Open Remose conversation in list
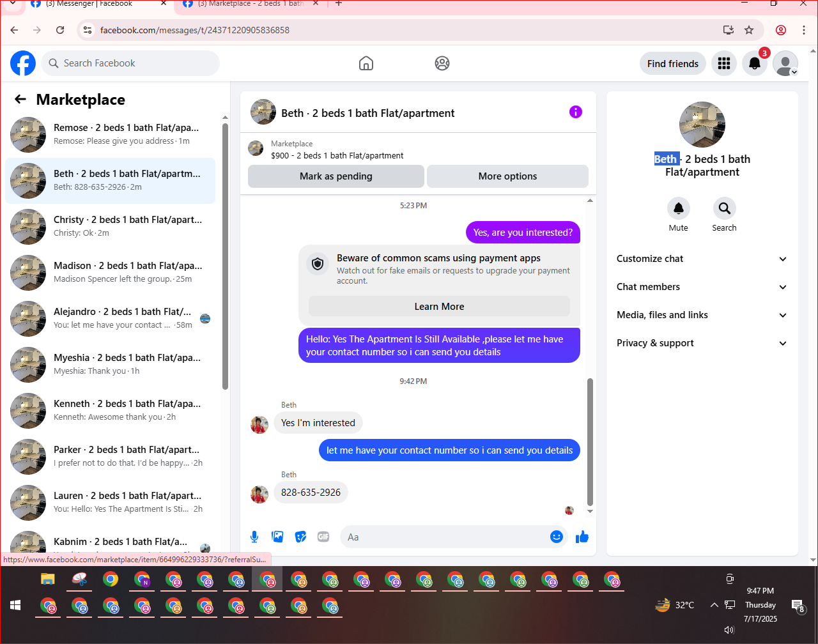818x644 pixels. click(110, 134)
